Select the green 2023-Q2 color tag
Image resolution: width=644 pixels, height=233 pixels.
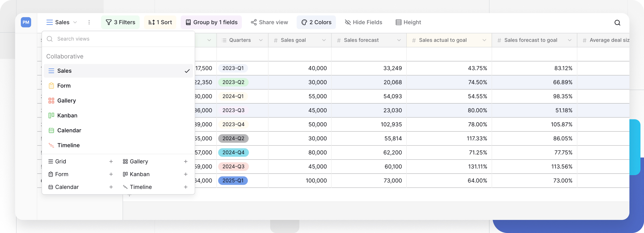[x=233, y=82]
